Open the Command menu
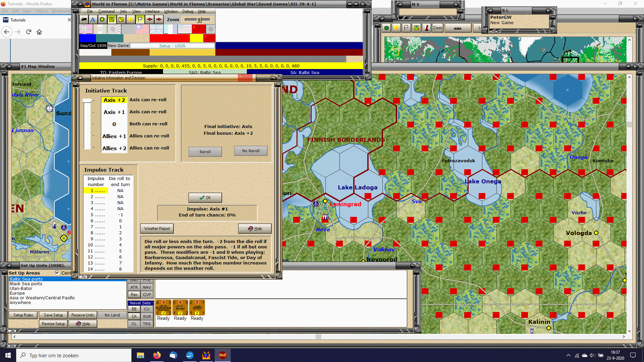644x362 pixels. [x=106, y=11]
